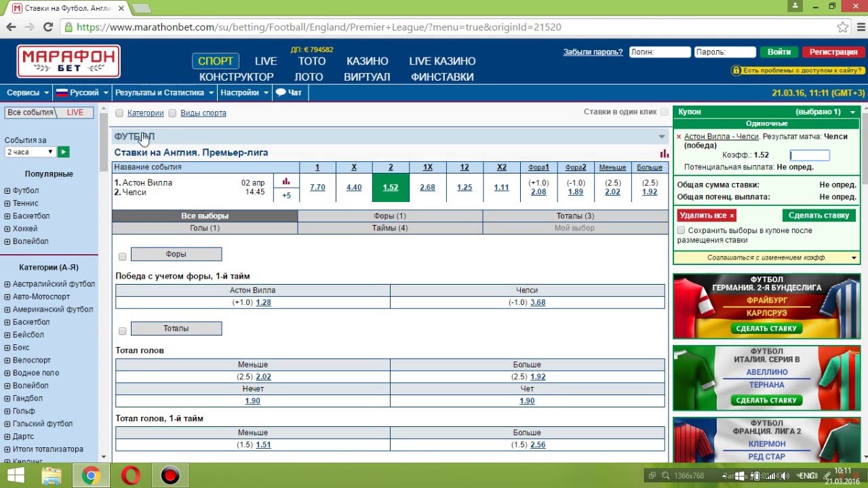Toggle LIVE events filter
Viewport: 868px width, 488px height.
[x=75, y=113]
